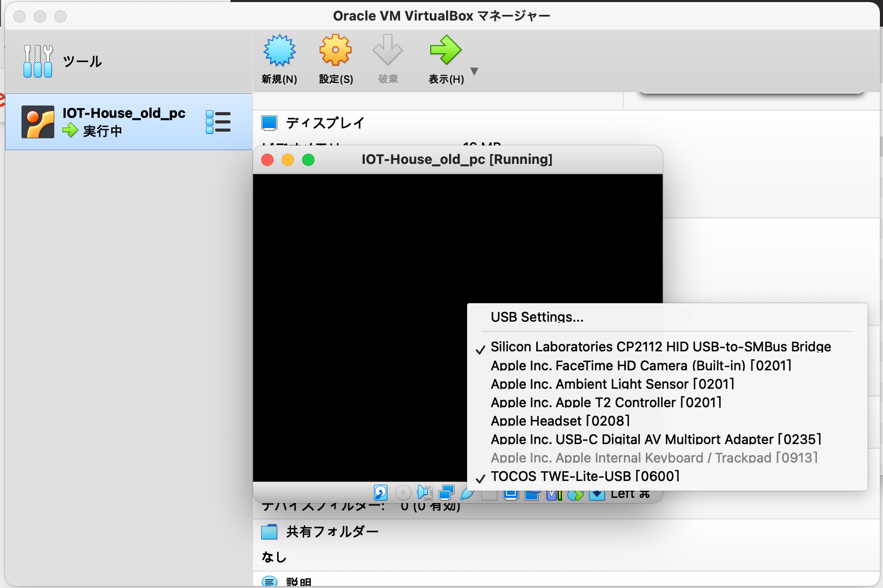Open the IOT-House_old_pc list menu icon
This screenshot has width=883, height=588.
click(218, 122)
